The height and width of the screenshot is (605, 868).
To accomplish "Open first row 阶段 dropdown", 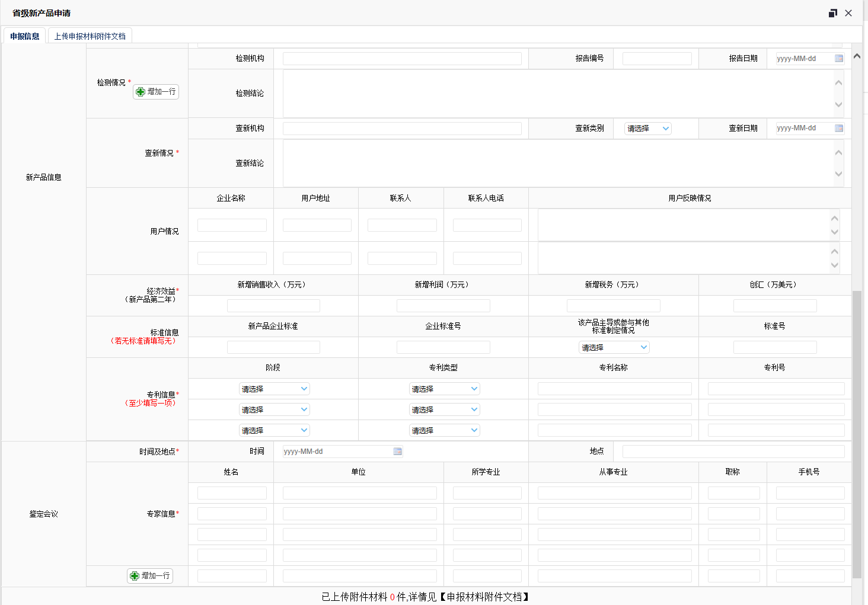I will pyautogui.click(x=275, y=389).
